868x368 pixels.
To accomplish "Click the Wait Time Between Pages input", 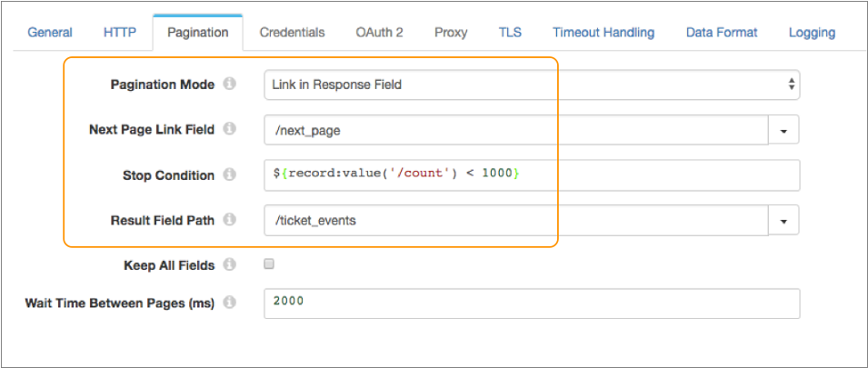I will (x=532, y=303).
